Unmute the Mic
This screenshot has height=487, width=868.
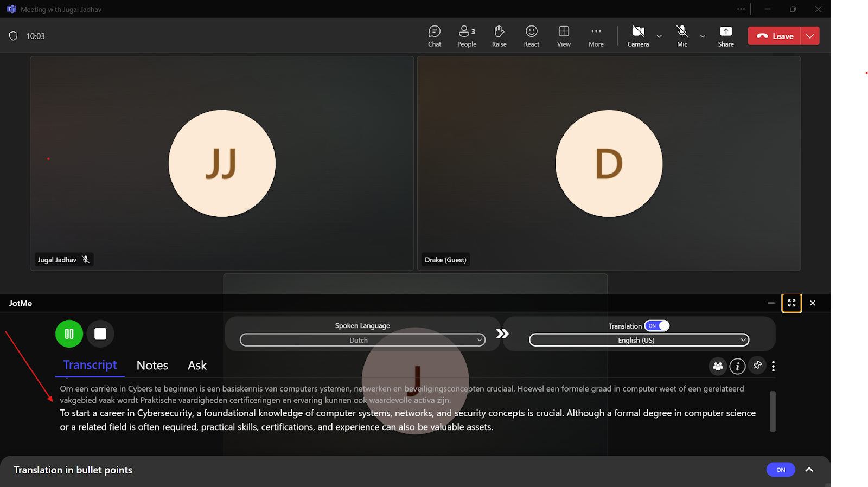tap(682, 36)
